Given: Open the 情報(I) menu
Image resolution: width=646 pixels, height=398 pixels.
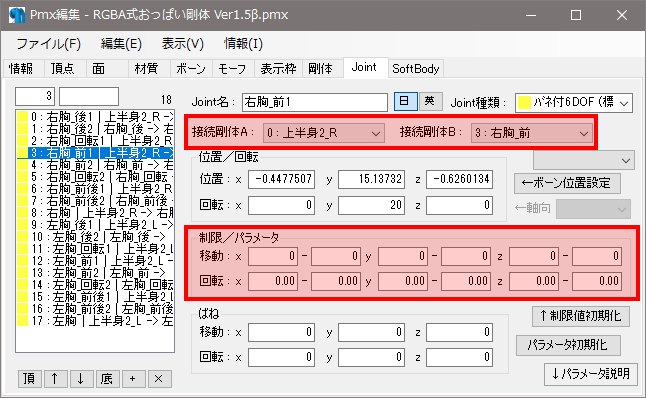Looking at the screenshot, I should (243, 44).
